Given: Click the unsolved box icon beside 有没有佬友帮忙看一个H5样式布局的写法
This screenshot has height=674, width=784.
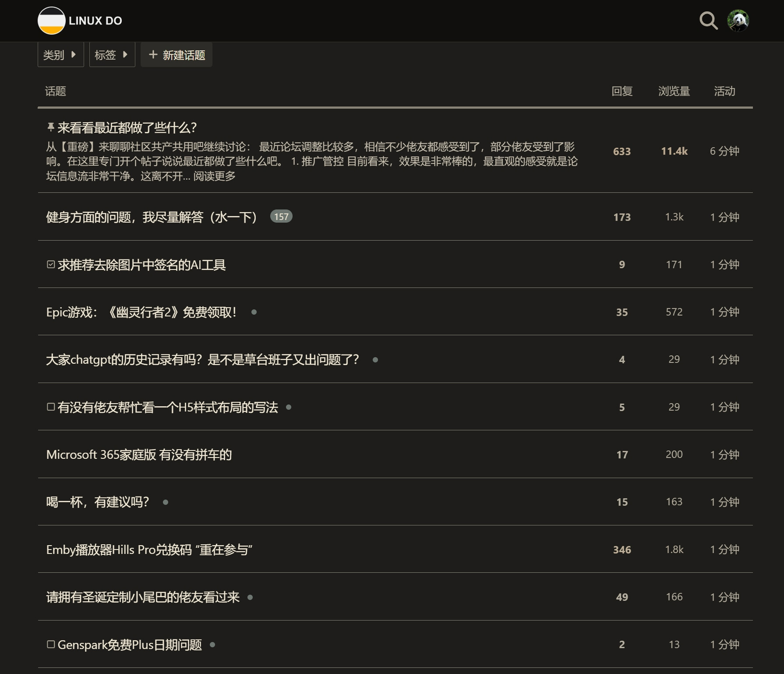Looking at the screenshot, I should pos(51,407).
